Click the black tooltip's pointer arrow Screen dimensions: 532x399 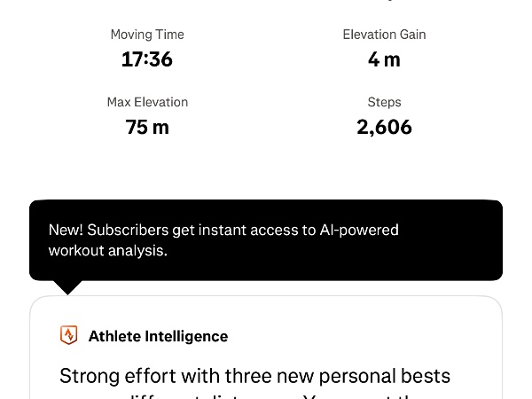67,287
